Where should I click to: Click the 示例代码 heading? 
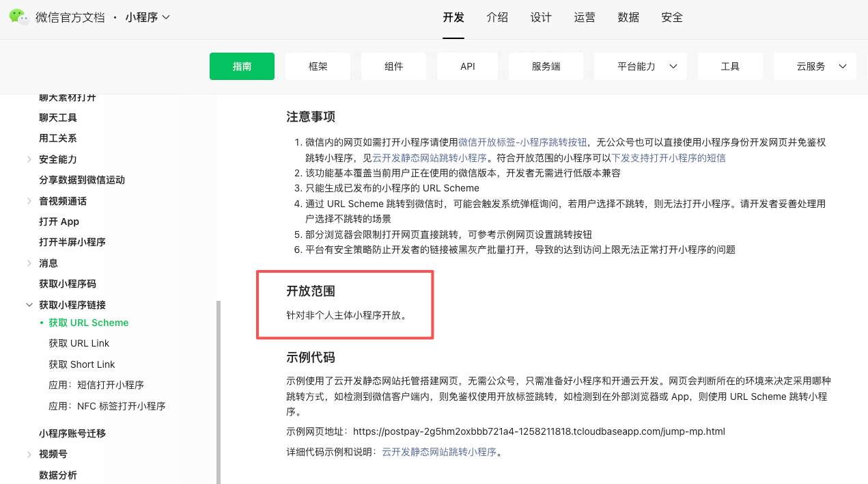pyautogui.click(x=311, y=358)
